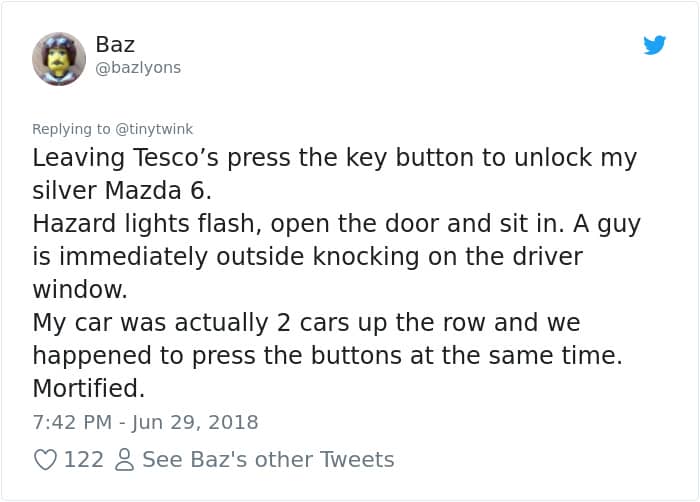Screen dimensions: 700x502
Task: Click the line 'happened to press the buttons'
Action: click(x=327, y=356)
